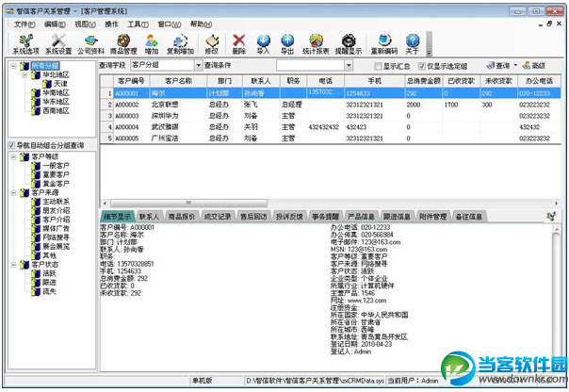Open the 查询字段 客户分组 dropdown
This screenshot has height=392, width=569.
coord(198,65)
